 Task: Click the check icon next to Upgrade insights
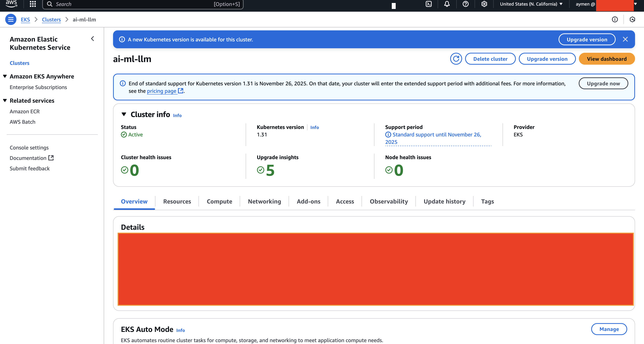[260, 170]
